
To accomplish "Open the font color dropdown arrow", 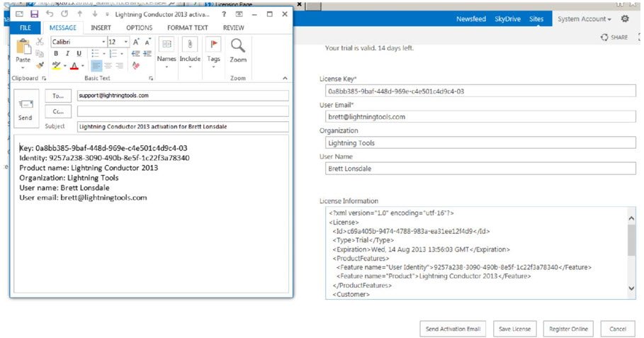I will [83, 66].
